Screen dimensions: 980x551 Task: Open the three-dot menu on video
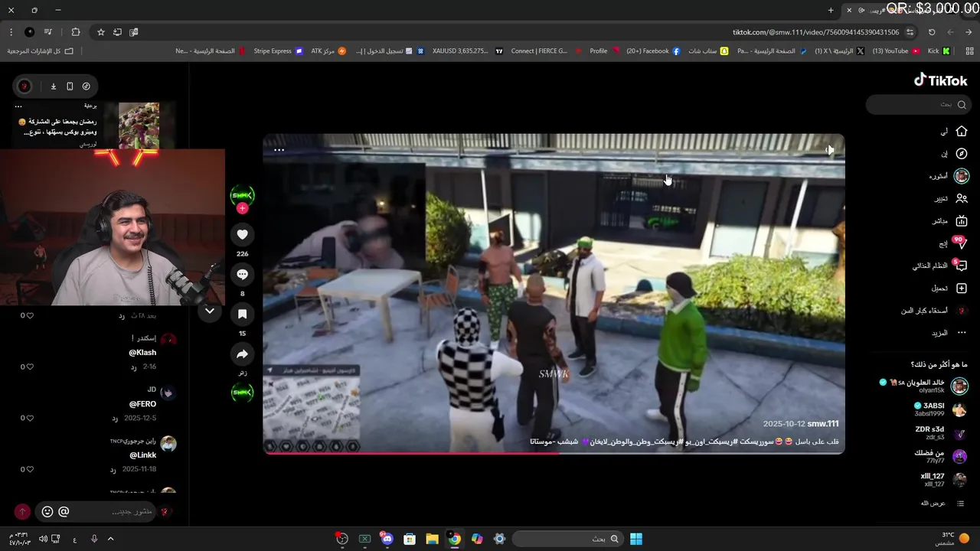coord(279,150)
